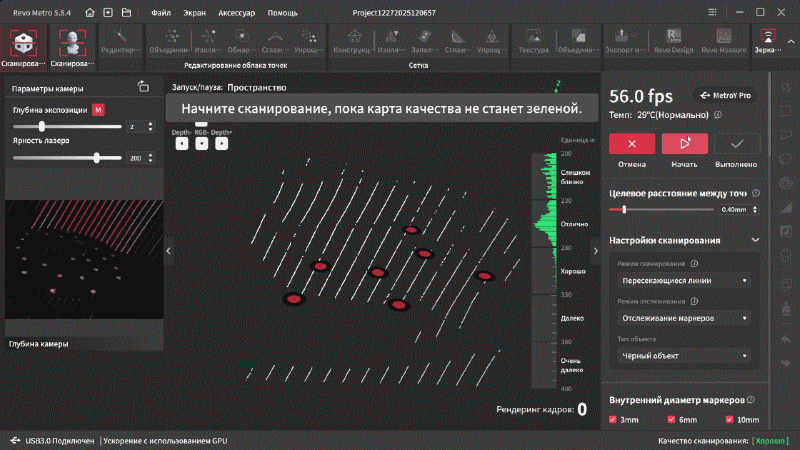The width and height of the screenshot is (800, 450).
Task: Reset camera parameters with the restore icon
Action: coord(143,87)
